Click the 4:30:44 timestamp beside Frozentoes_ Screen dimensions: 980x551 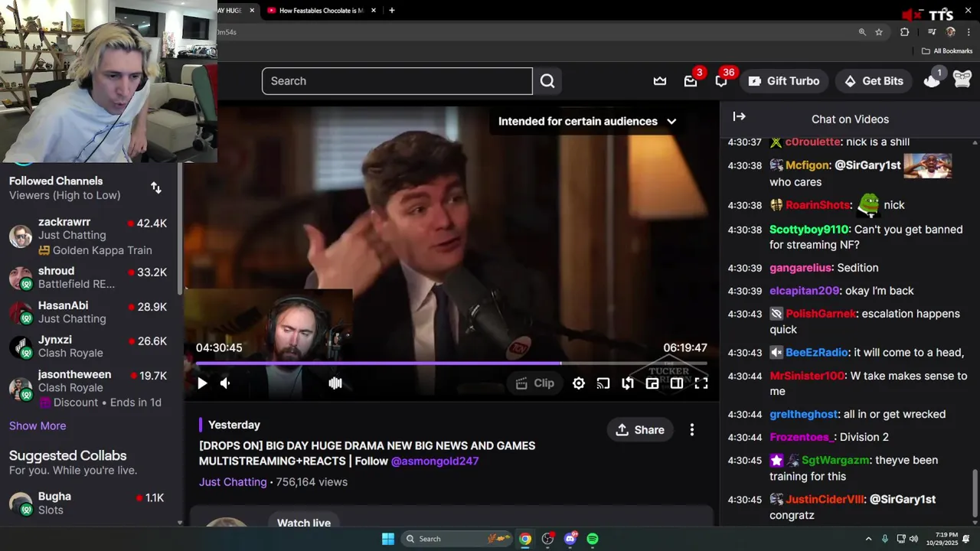[x=745, y=437]
